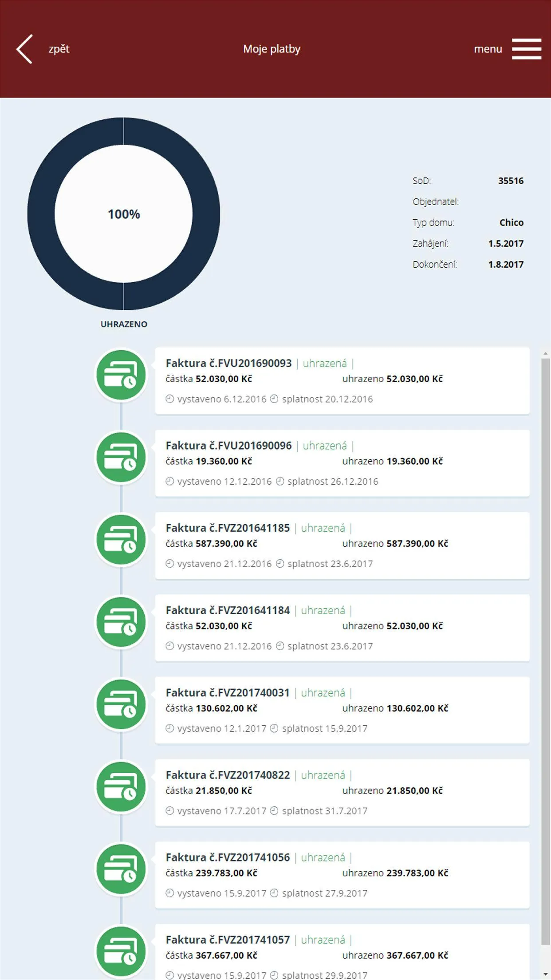This screenshot has width=551, height=980.
Task: Click the Moje platby title
Action: [272, 49]
